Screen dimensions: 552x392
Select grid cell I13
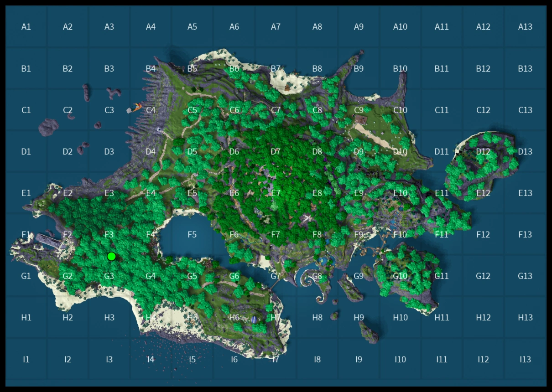(x=525, y=359)
